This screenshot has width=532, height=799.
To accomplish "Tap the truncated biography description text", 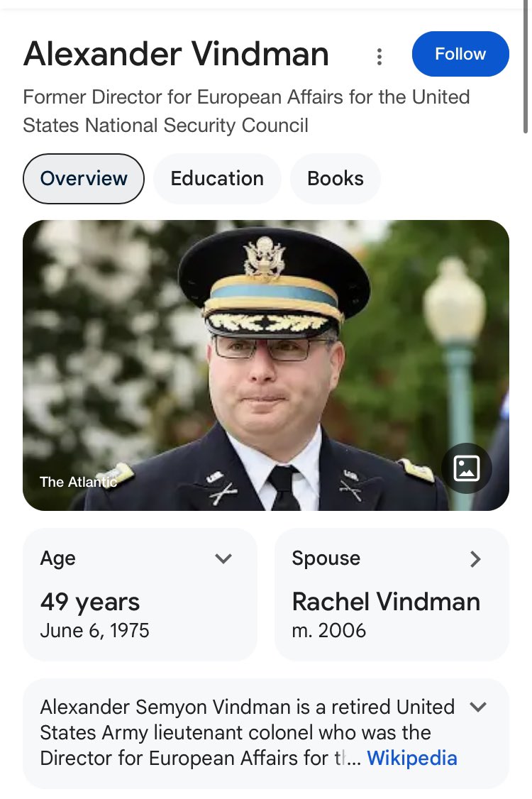I will click(241, 732).
